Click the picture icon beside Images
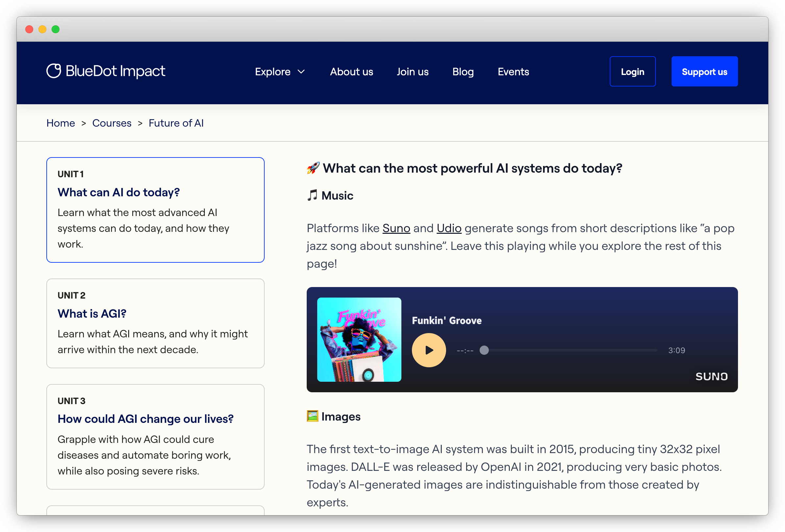This screenshot has height=532, width=785. tap(312, 416)
